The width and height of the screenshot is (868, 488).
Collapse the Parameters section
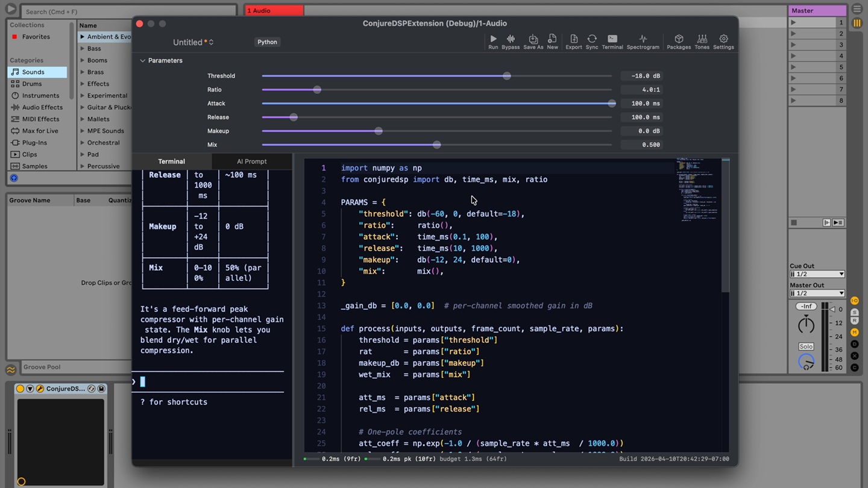pos(143,61)
